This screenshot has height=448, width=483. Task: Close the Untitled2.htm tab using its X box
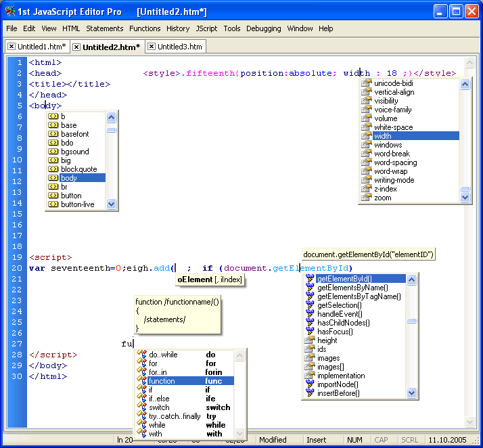[76, 47]
